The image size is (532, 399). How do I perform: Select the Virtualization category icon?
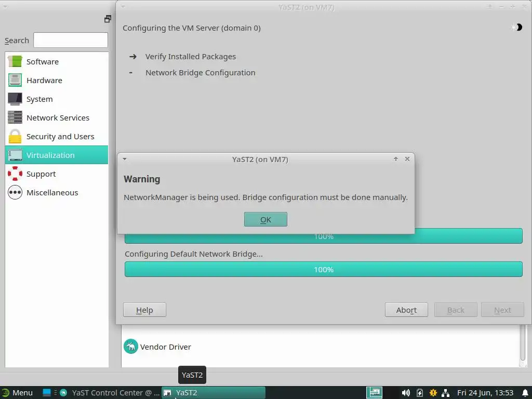[15, 155]
